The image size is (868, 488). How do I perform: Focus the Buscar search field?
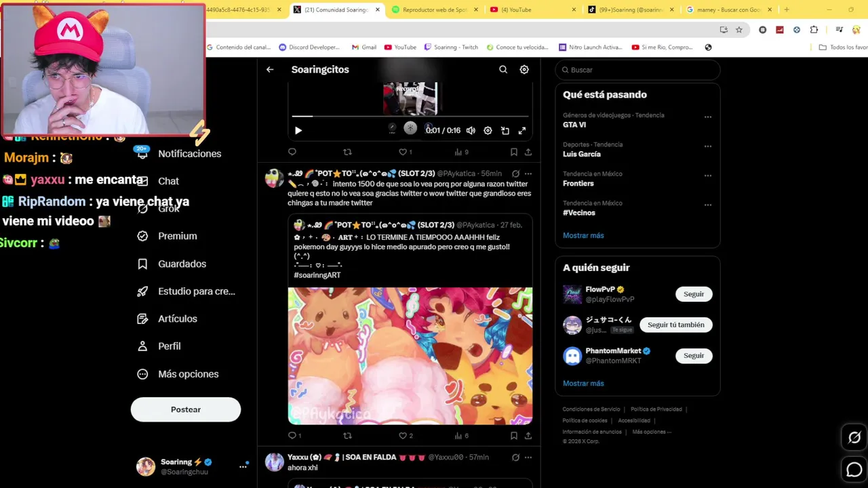tap(637, 70)
